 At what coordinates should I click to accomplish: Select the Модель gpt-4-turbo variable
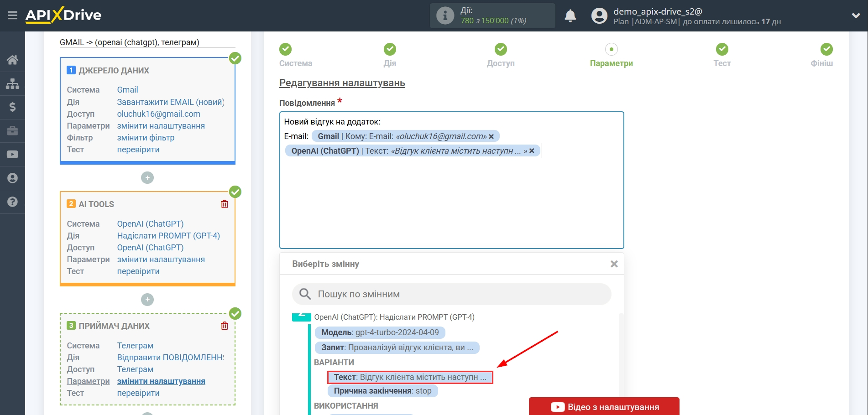click(x=380, y=332)
